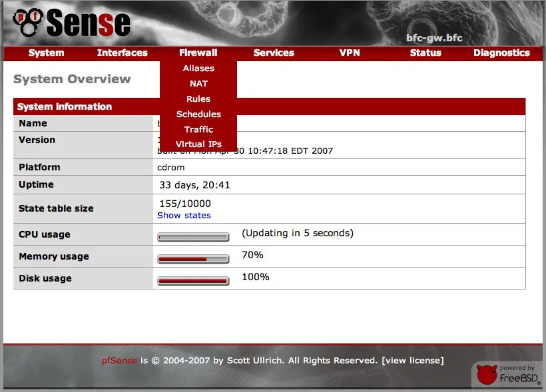Click the Memory usage bar graphic

(193, 257)
